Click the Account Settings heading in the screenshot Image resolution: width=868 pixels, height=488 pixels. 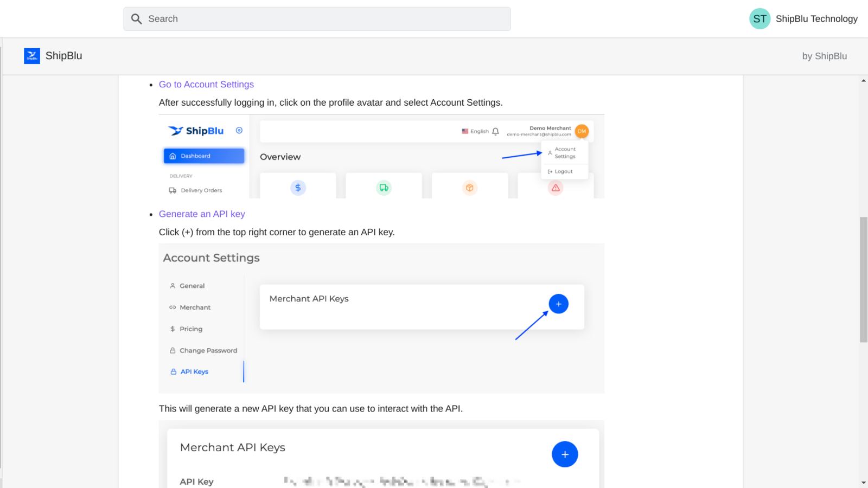click(211, 258)
